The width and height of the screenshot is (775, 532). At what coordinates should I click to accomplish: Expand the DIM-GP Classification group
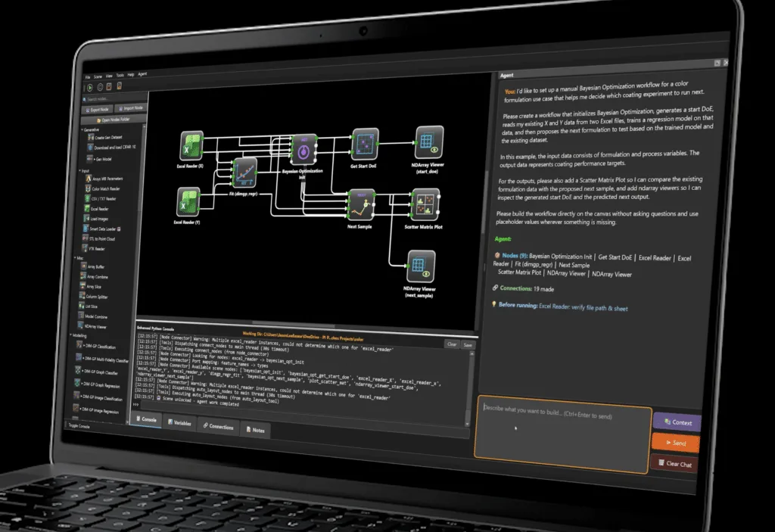click(x=84, y=346)
